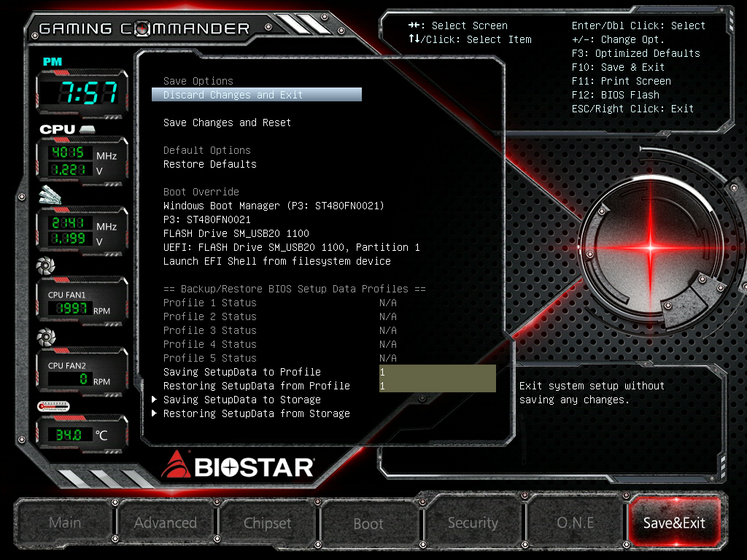Open the Chipset tab

[x=267, y=523]
